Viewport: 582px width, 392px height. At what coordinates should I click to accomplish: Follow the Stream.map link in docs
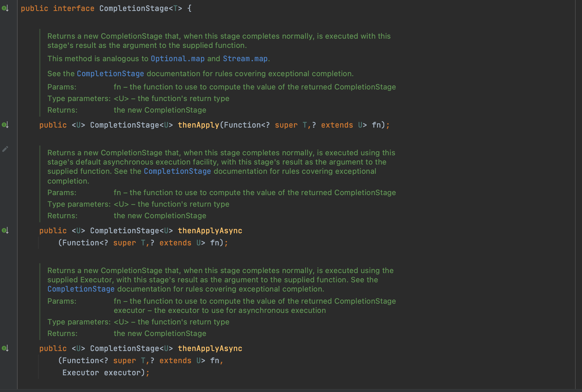click(245, 59)
